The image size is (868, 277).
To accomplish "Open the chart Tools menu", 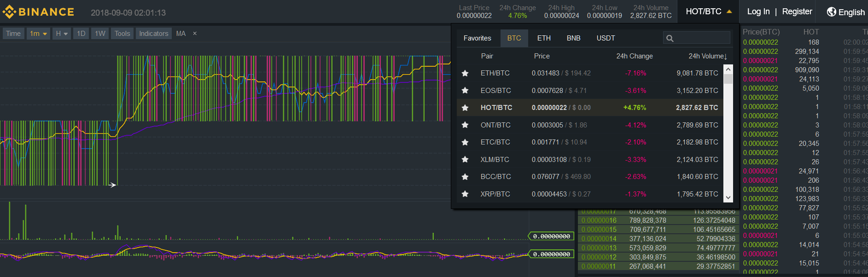I will point(122,34).
